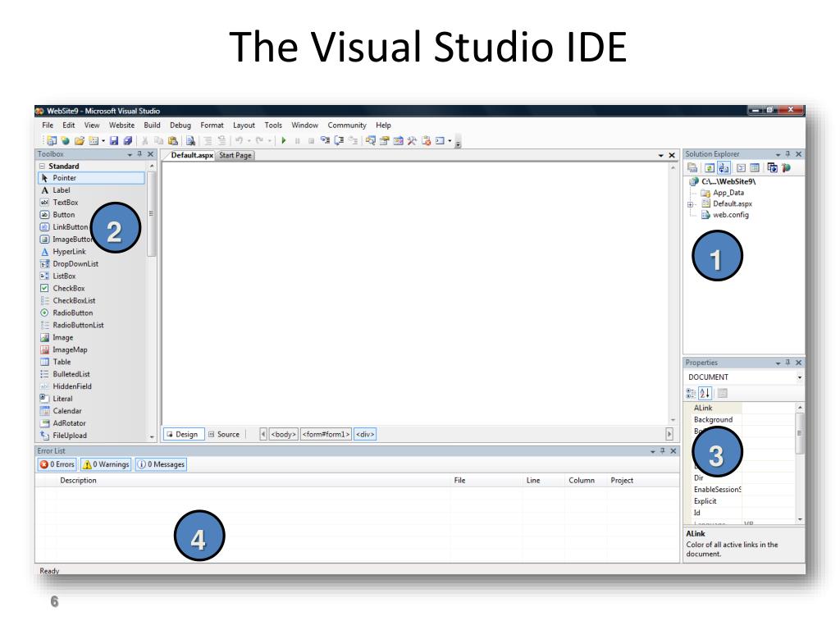
Task: Open the toolbar options overflow dropdown
Action: coord(458,143)
